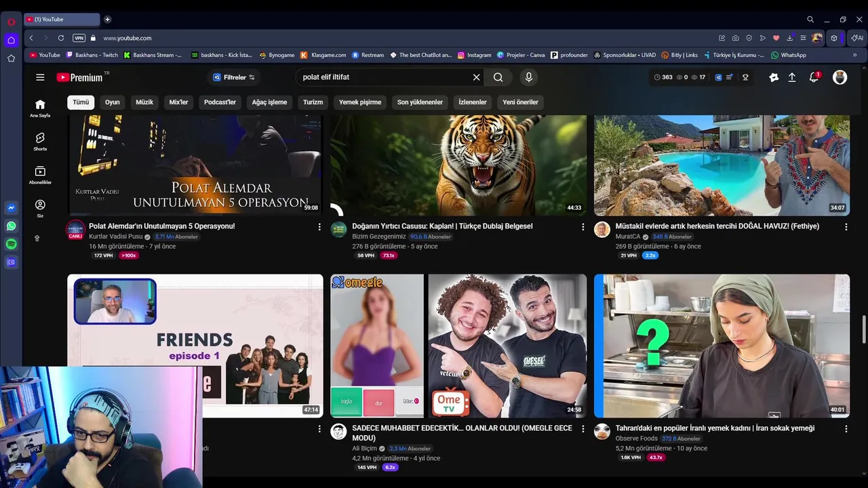Click the Opera VPN badge

coord(79,38)
